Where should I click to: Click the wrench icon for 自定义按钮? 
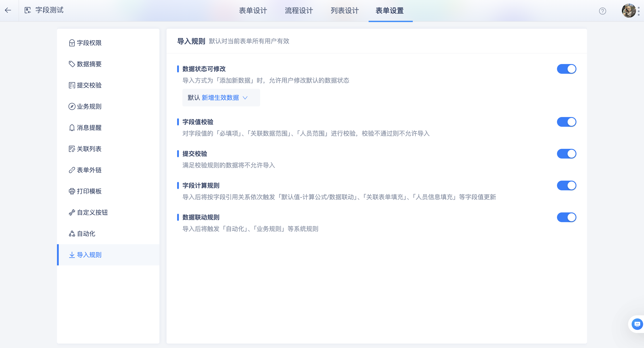click(x=72, y=212)
